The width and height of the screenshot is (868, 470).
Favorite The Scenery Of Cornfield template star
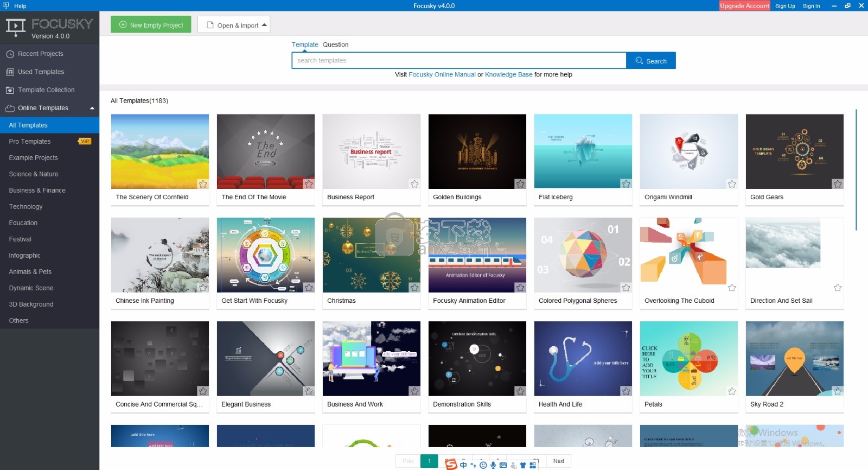coord(203,184)
